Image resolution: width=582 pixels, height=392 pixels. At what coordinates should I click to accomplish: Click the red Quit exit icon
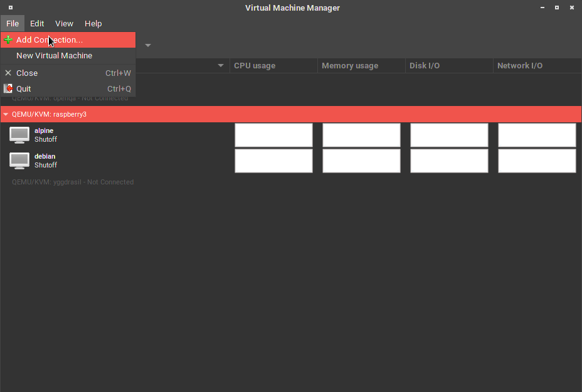click(x=8, y=88)
